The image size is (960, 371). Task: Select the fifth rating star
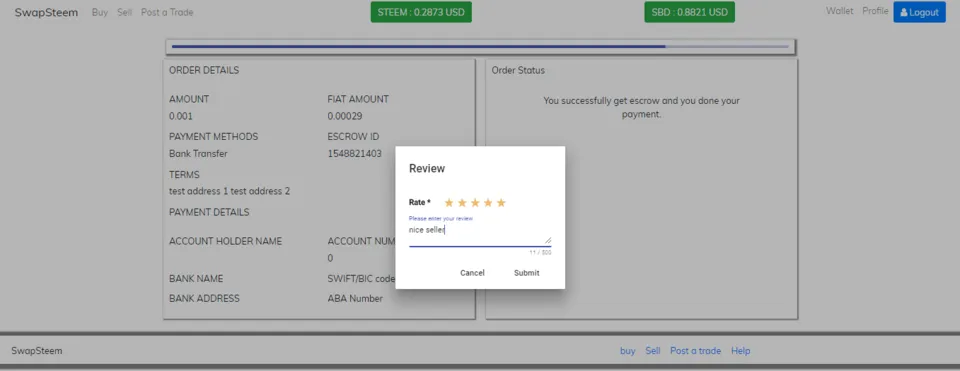coord(501,203)
